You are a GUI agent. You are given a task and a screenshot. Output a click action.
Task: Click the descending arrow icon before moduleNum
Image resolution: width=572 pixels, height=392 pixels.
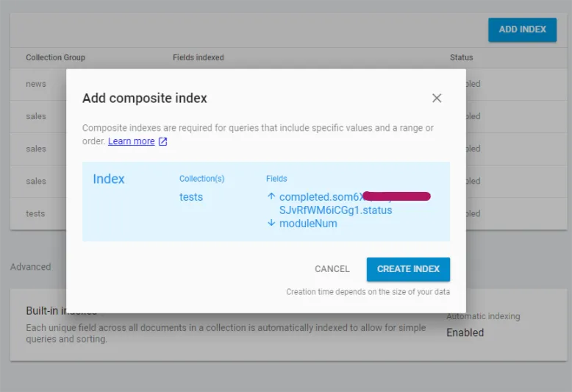271,223
